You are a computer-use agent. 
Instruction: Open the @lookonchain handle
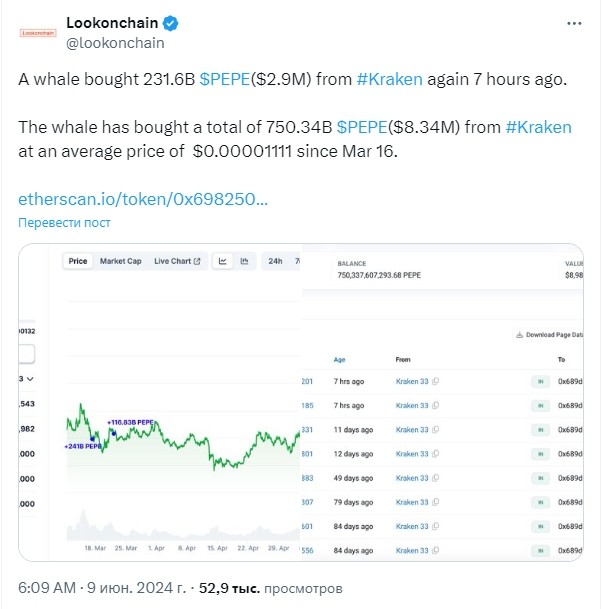click(115, 43)
